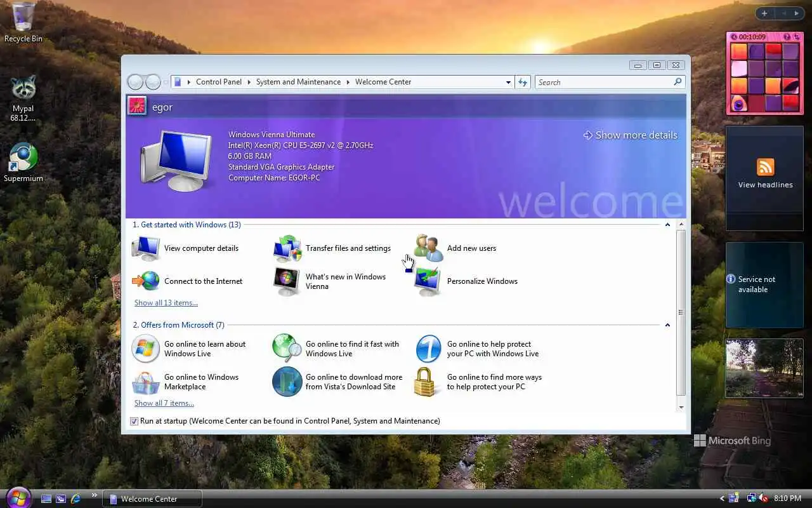Click sidebar next gadgets arrow

coord(797,13)
